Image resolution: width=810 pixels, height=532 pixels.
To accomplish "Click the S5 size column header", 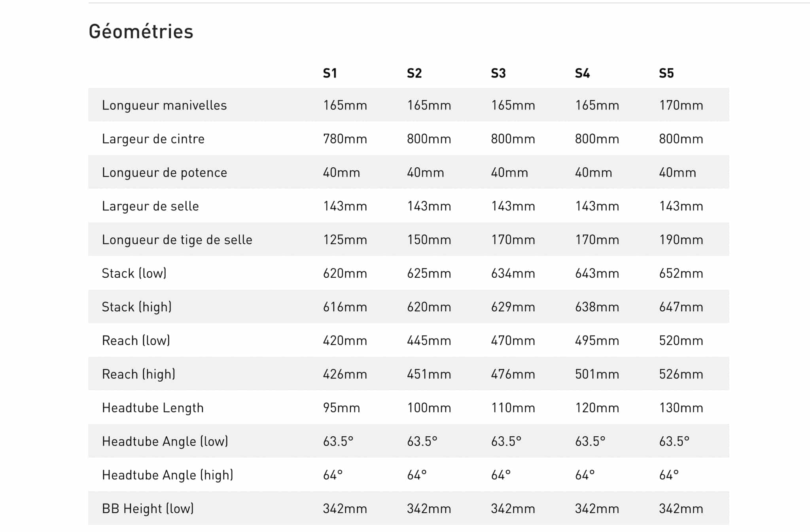I will tap(666, 73).
